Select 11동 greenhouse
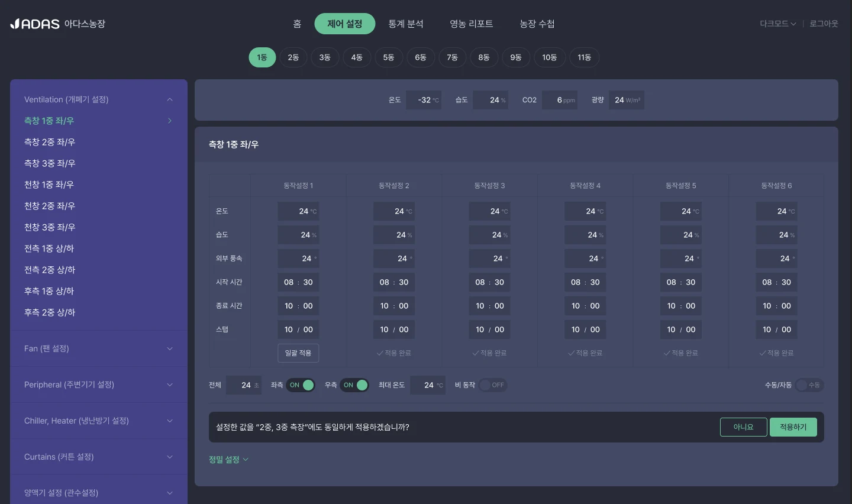The width and height of the screenshot is (852, 504). tap(585, 57)
